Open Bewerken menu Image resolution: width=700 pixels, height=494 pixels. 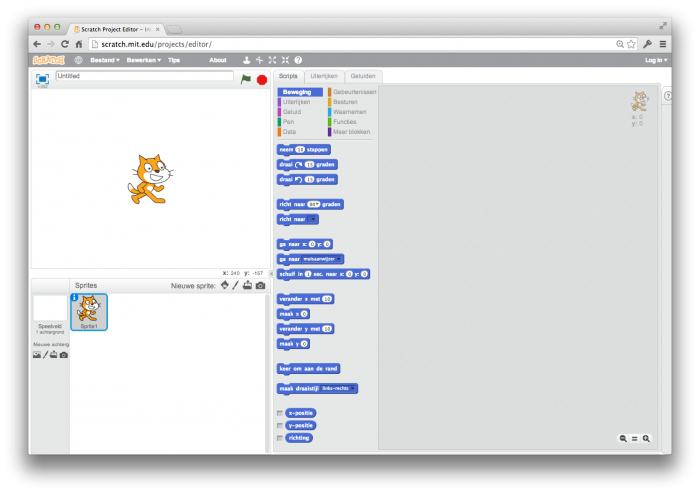pyautogui.click(x=143, y=60)
